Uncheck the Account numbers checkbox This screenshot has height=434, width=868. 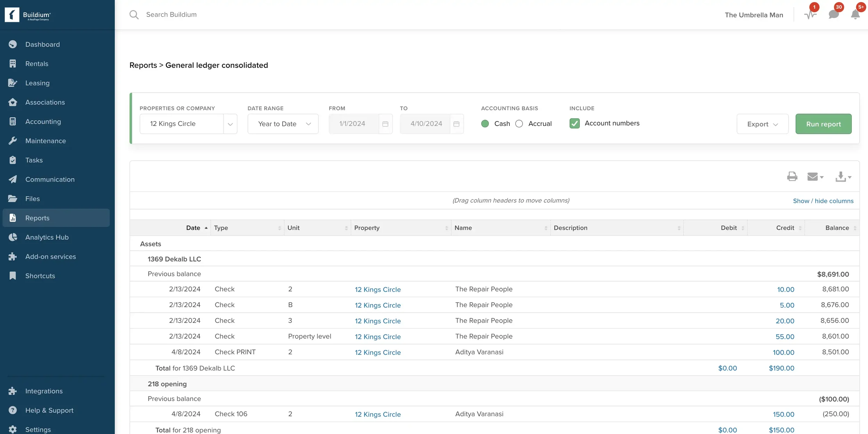(x=575, y=123)
